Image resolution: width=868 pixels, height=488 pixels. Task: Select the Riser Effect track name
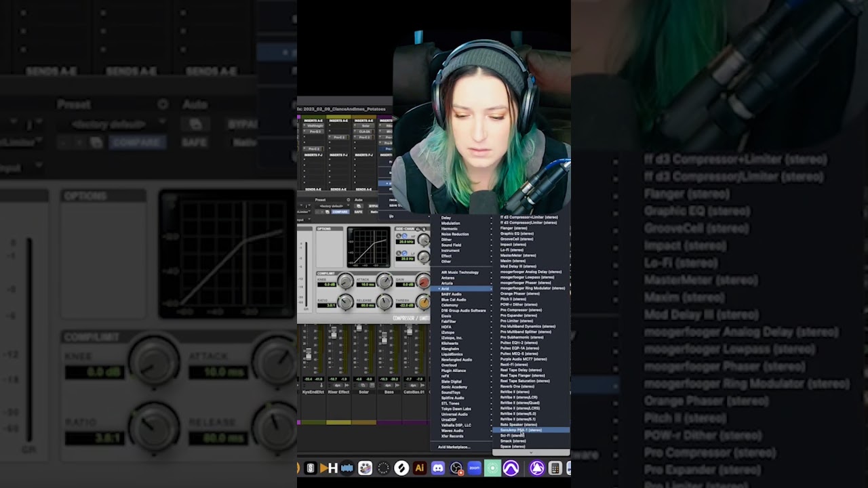coord(338,392)
